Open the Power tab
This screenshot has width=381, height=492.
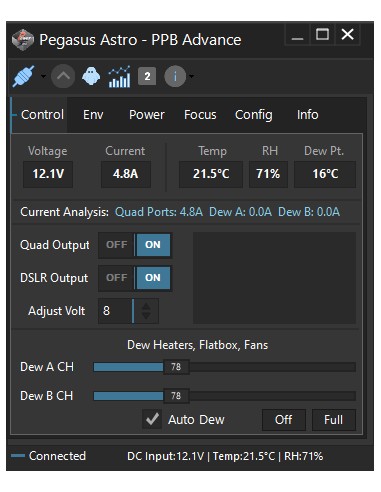[147, 115]
